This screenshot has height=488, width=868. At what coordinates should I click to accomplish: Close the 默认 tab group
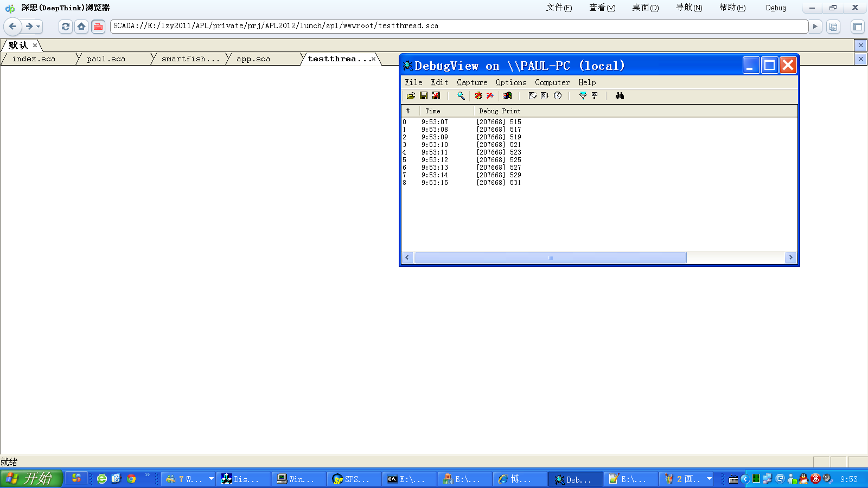point(35,46)
